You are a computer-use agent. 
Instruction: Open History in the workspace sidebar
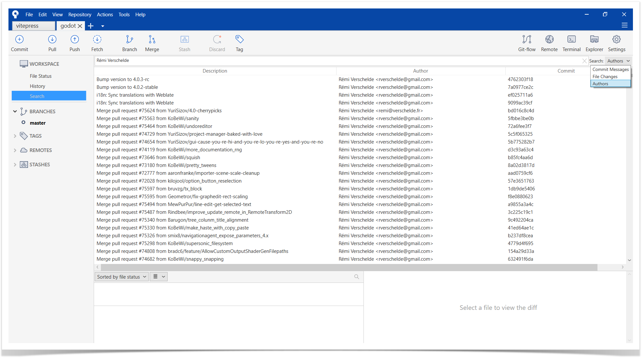pyautogui.click(x=37, y=86)
